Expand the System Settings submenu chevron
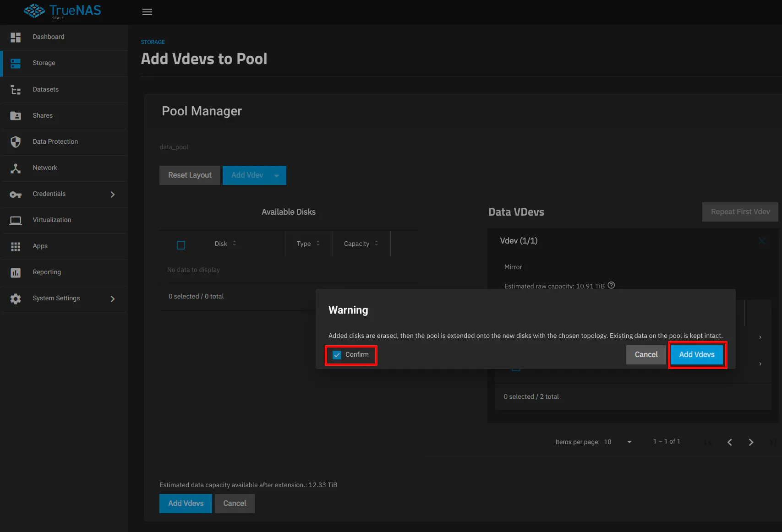 coord(113,299)
